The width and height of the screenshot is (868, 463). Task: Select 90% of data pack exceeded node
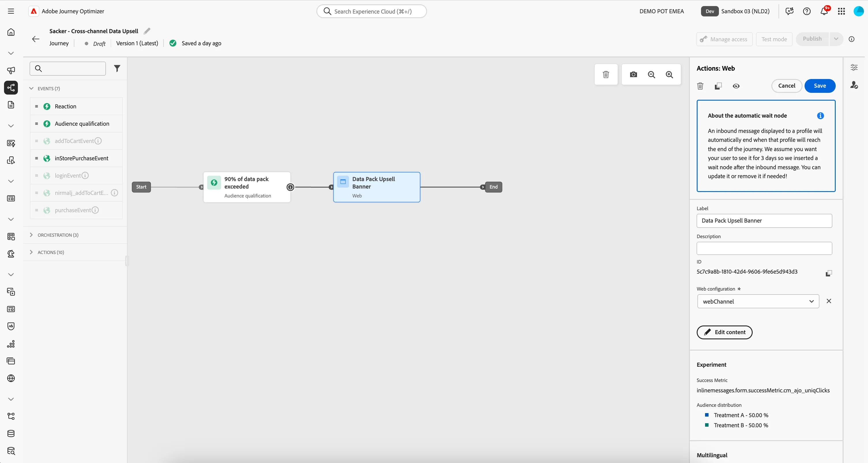(247, 187)
